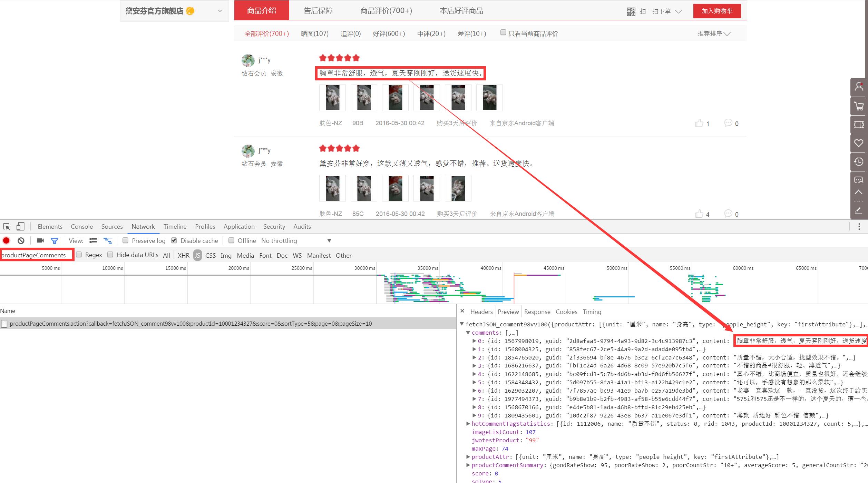Toggle the device toolbar in DevTools

pyautogui.click(x=20, y=226)
